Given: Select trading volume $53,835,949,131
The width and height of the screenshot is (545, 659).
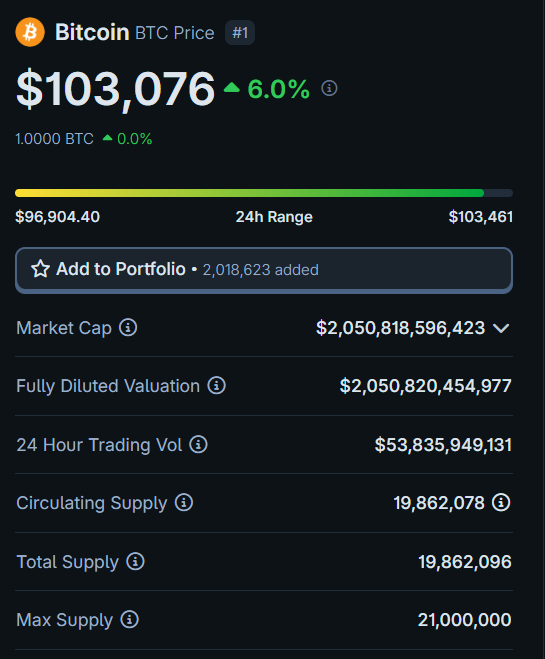Looking at the screenshot, I should (443, 445).
